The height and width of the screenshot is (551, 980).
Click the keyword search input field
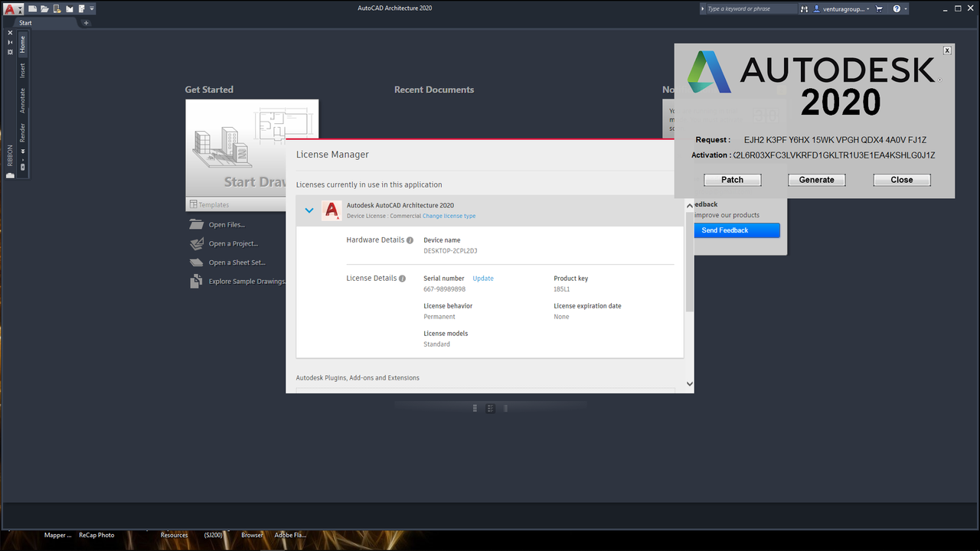(752, 8)
